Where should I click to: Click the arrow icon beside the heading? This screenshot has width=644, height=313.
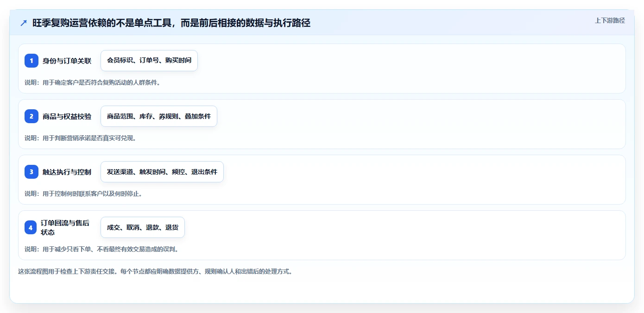[24, 23]
